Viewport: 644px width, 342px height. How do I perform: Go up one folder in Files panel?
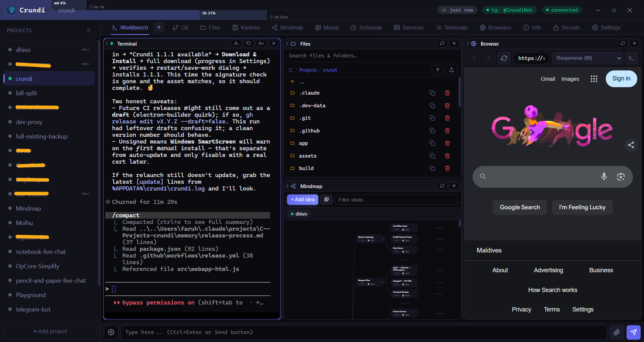click(x=438, y=70)
